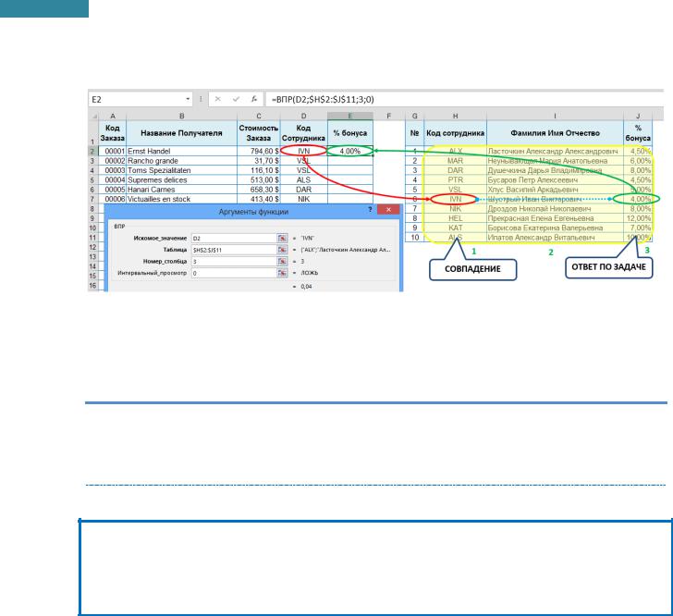Click cell Rancho grande
This screenshot has width=673, height=616.
coord(181,161)
